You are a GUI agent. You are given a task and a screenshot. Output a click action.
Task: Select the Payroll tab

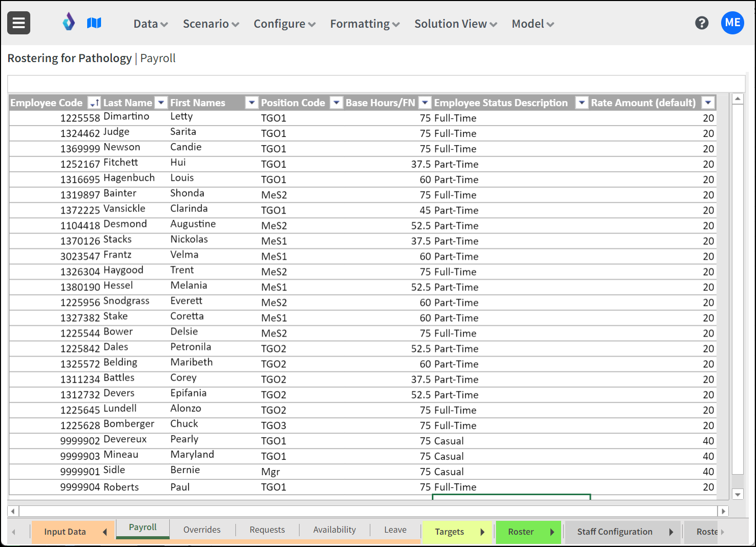click(143, 528)
